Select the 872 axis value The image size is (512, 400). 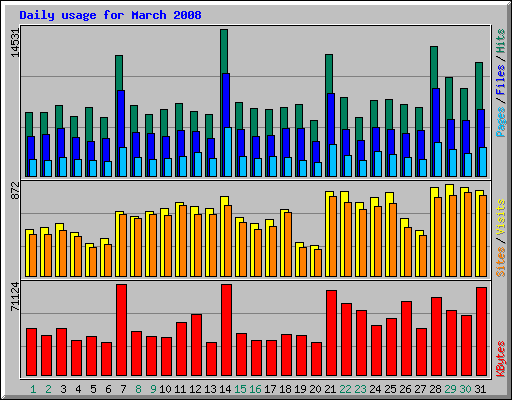(15, 190)
